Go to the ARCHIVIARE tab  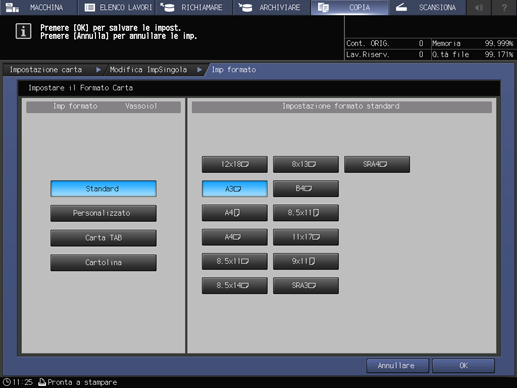(271, 7)
